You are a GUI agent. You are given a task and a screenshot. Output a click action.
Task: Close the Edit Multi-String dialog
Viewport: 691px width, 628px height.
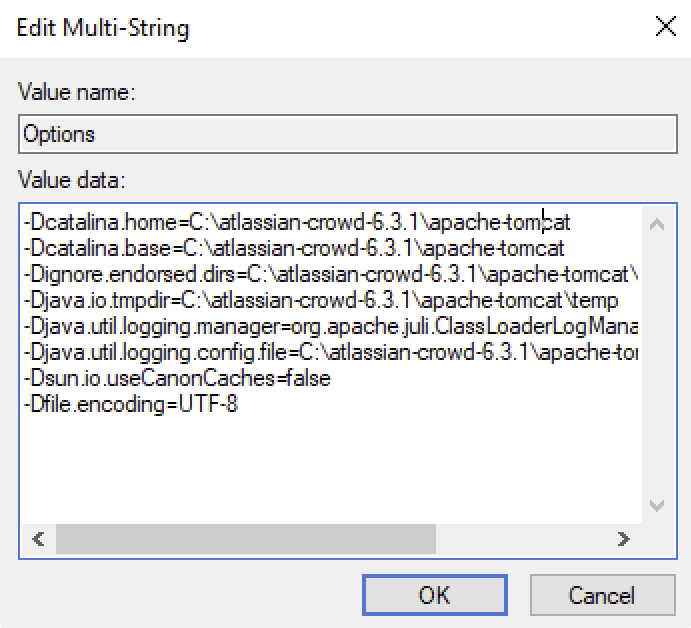point(665,26)
